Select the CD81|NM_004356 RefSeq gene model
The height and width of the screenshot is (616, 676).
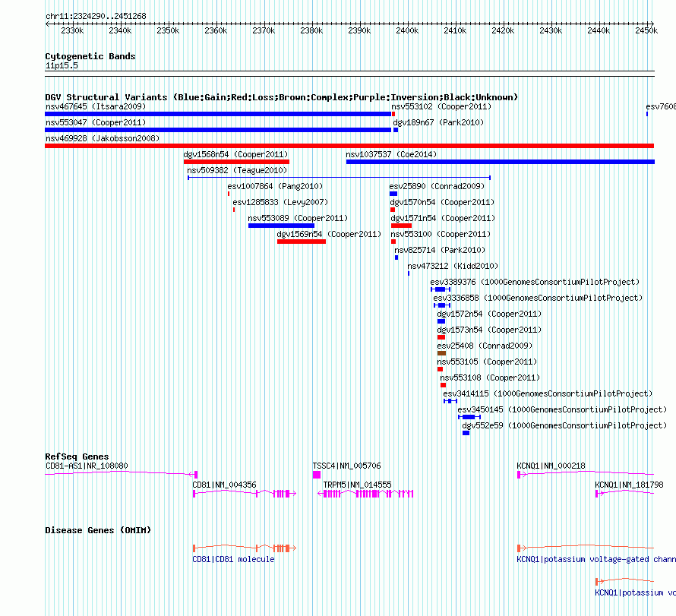(x=245, y=494)
